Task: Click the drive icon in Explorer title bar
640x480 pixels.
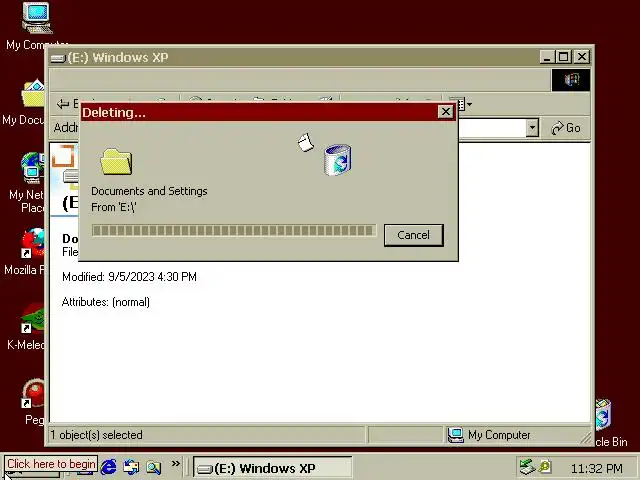Action: pos(58,58)
